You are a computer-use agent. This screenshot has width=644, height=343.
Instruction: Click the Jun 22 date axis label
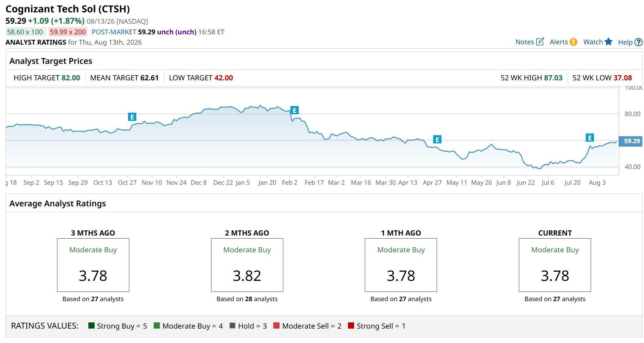point(526,183)
